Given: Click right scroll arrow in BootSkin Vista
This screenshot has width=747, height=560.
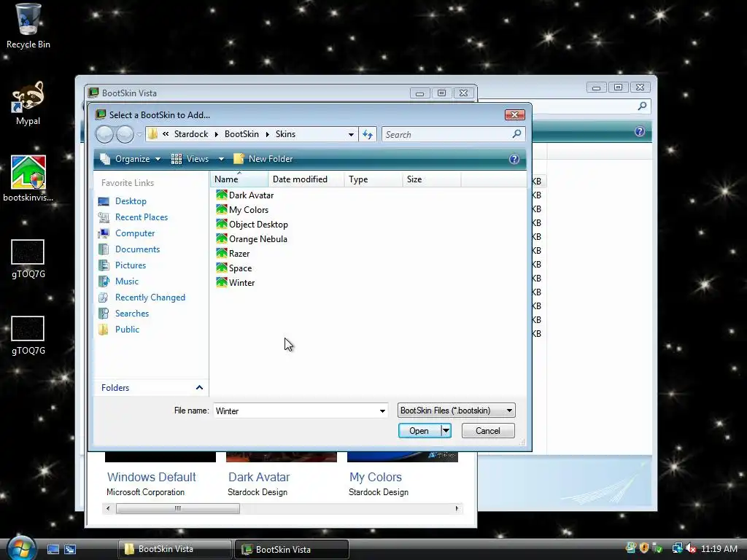Looking at the screenshot, I should pos(457,508).
